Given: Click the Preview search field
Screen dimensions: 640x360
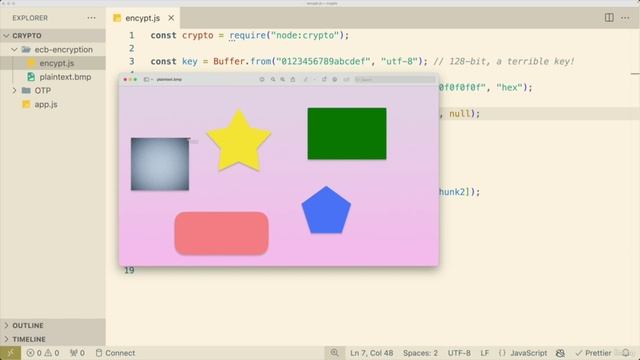Looking at the screenshot, I should click(395, 80).
